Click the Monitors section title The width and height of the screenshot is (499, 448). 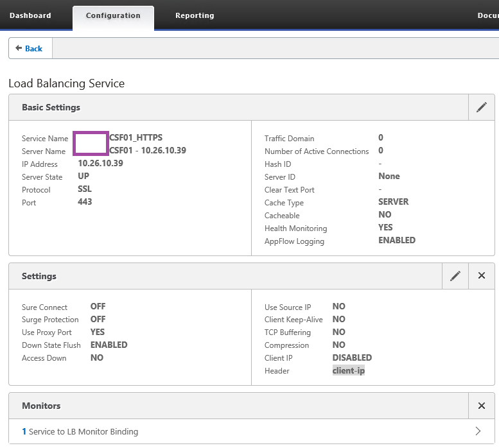pos(41,406)
